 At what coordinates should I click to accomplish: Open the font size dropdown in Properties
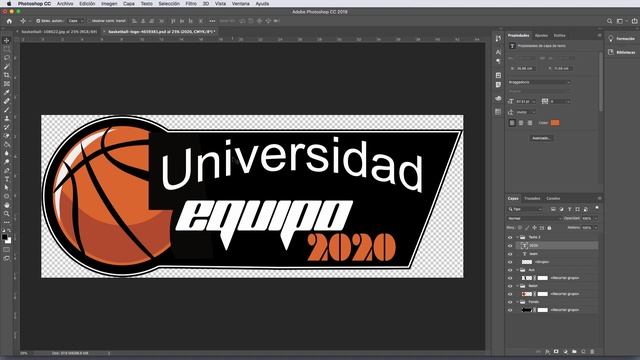click(526, 101)
